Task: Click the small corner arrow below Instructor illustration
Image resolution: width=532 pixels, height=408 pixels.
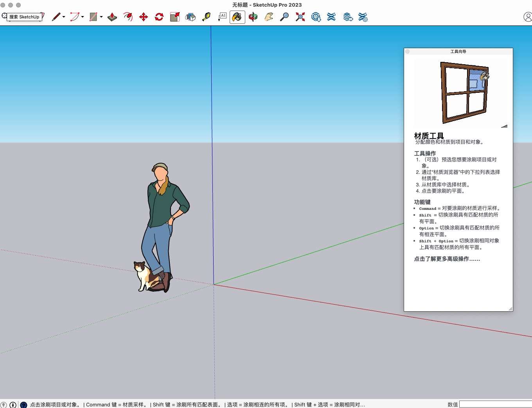Action: tap(504, 126)
